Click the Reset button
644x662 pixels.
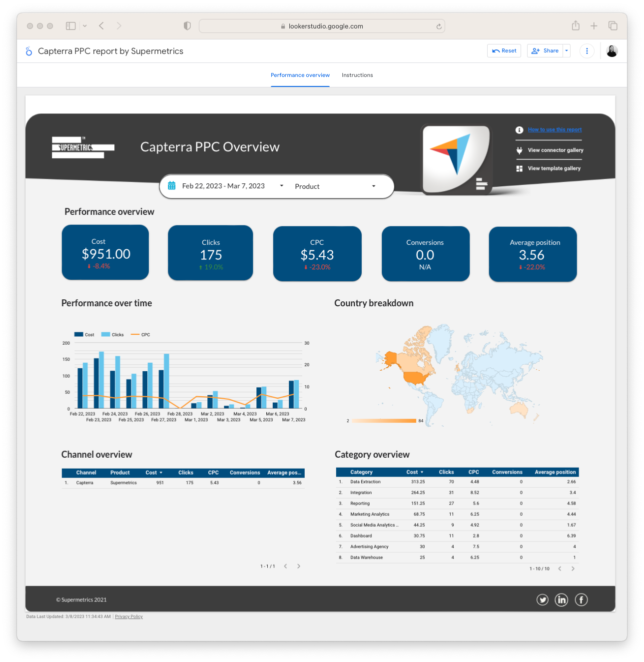[504, 51]
